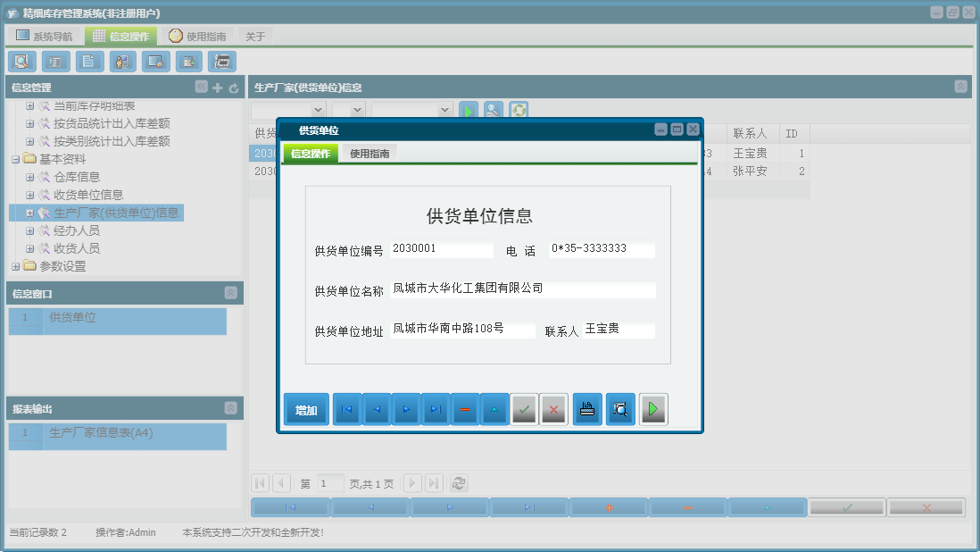Screen dimensions: 980x552
Task: Select 收货单位信息 in the tree
Action: 88,195
